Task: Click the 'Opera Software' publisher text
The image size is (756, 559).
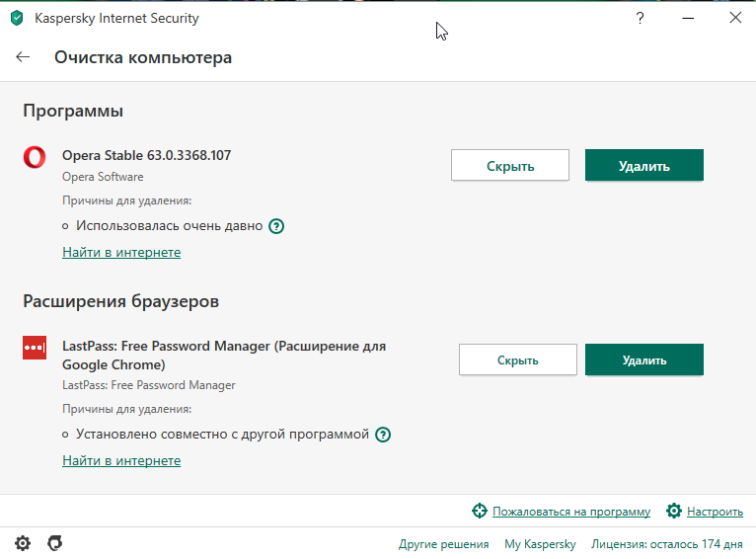Action: click(103, 177)
